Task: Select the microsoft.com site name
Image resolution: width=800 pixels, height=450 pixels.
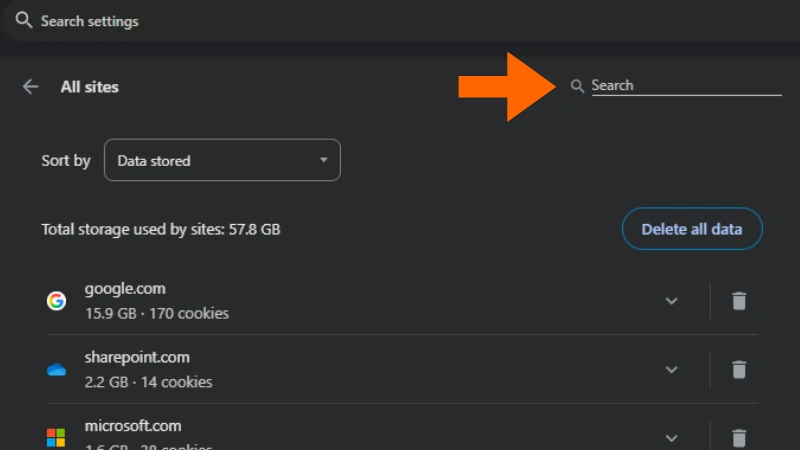Action: (x=133, y=426)
